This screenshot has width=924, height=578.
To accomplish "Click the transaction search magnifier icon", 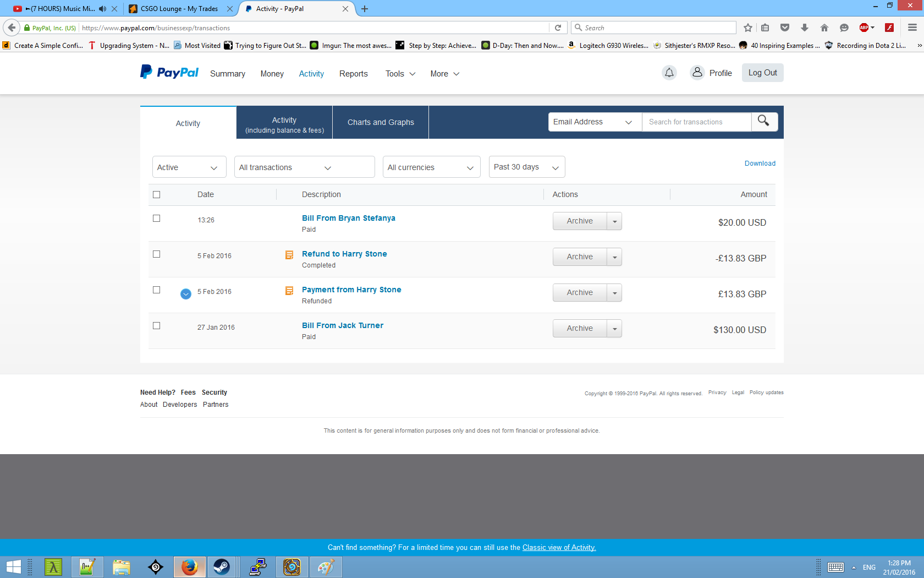I will 763,121.
